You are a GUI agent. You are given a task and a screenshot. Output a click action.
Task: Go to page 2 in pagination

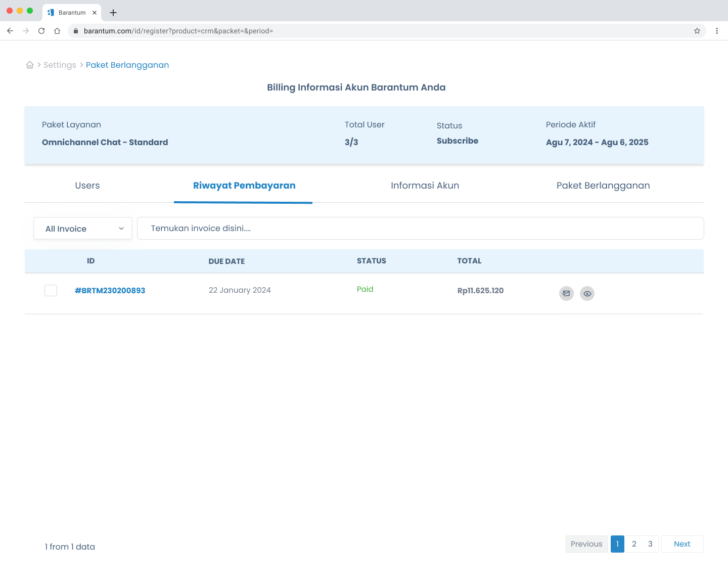click(634, 544)
